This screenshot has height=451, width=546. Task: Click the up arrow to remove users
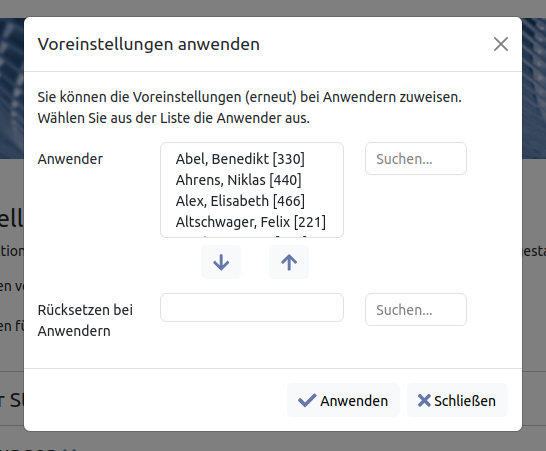(x=289, y=262)
